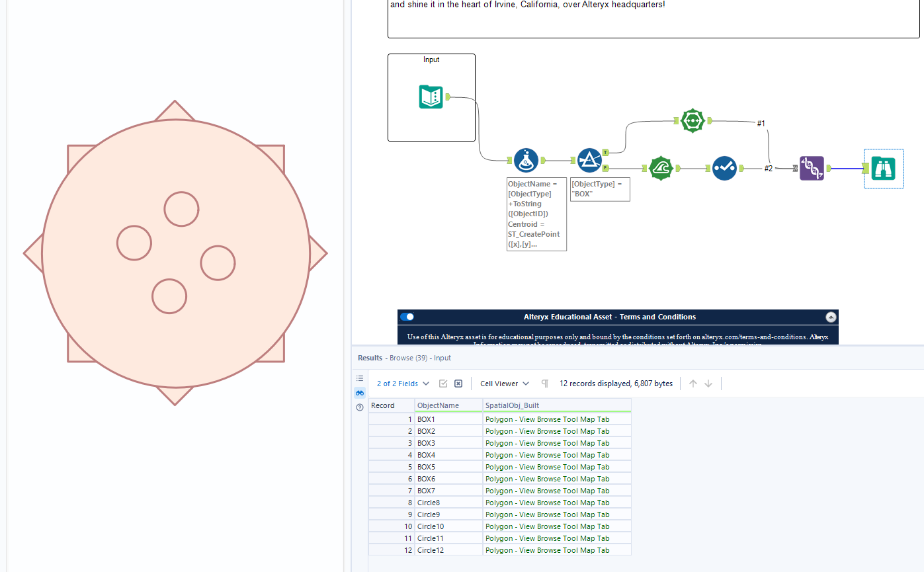The image size is (924, 572).
Task: Click the binoculars icon in Results sidebar
Action: tap(360, 393)
